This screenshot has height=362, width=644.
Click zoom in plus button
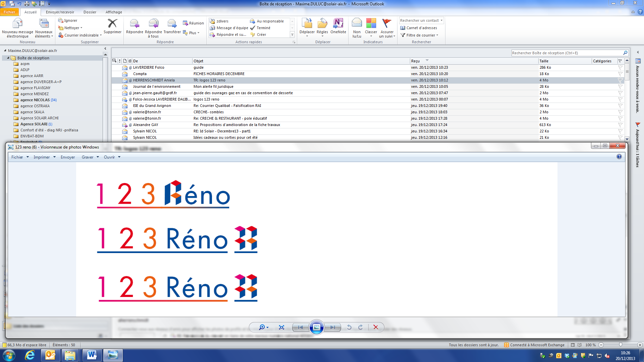pos(640,345)
